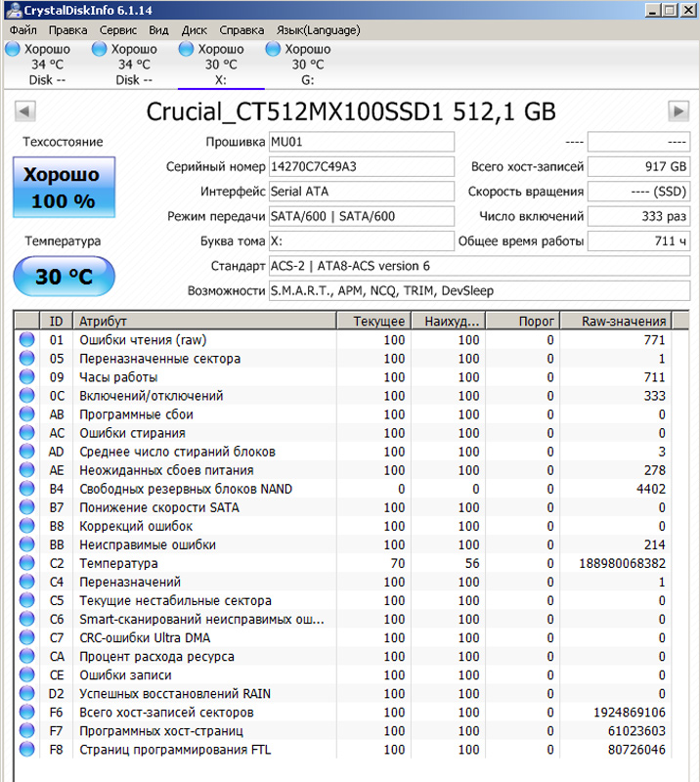Open the Правка menu

67,30
